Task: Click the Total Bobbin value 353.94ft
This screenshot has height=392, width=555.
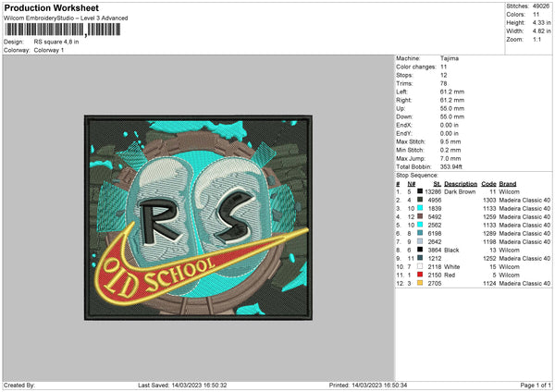Action: tap(451, 167)
